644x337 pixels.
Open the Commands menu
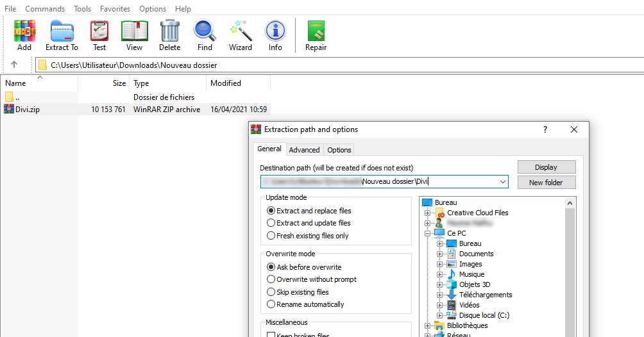pos(45,9)
